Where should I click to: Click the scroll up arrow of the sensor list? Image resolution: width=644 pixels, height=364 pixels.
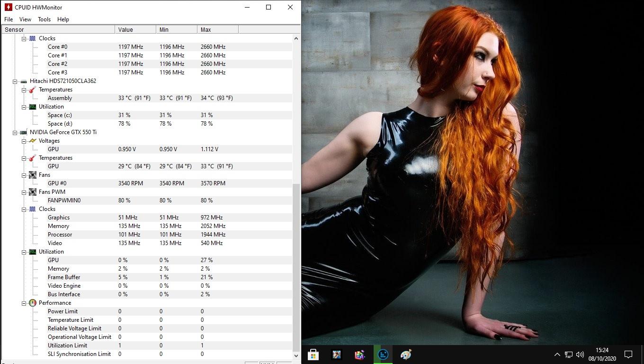pyautogui.click(x=296, y=38)
